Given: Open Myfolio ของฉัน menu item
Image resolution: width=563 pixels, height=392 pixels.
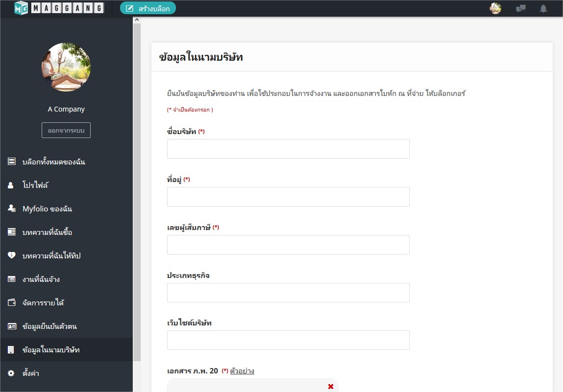Looking at the screenshot, I should 67,209.
